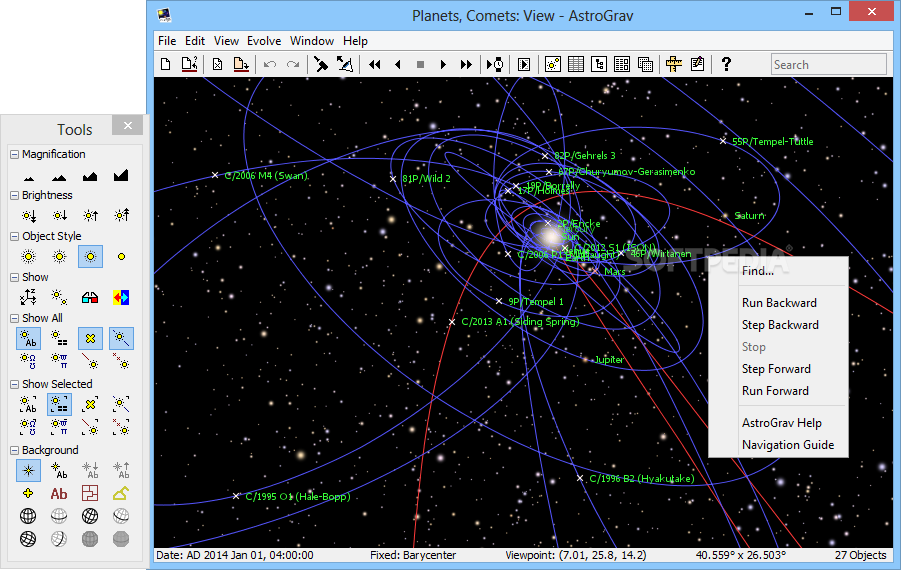Open the Help menu
This screenshot has height=570, width=901.
tap(355, 41)
